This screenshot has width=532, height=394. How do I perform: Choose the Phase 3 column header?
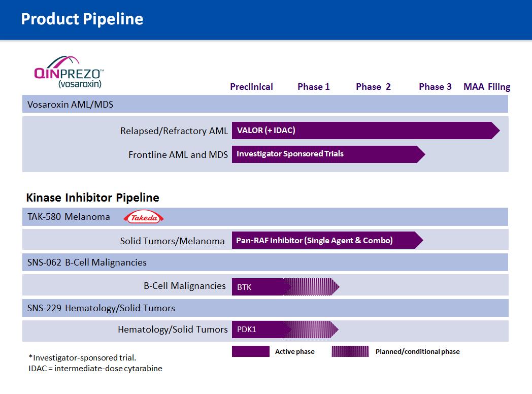(435, 87)
